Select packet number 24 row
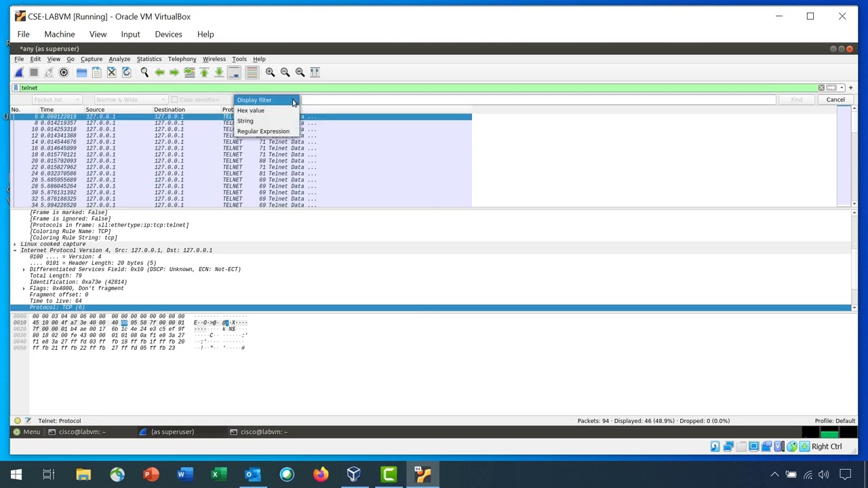The height and width of the screenshot is (488, 868). (x=241, y=174)
